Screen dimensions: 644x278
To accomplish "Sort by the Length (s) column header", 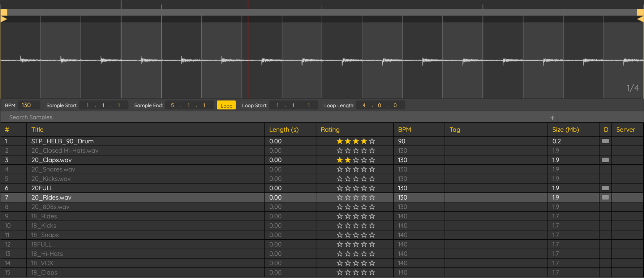I will (x=284, y=130).
